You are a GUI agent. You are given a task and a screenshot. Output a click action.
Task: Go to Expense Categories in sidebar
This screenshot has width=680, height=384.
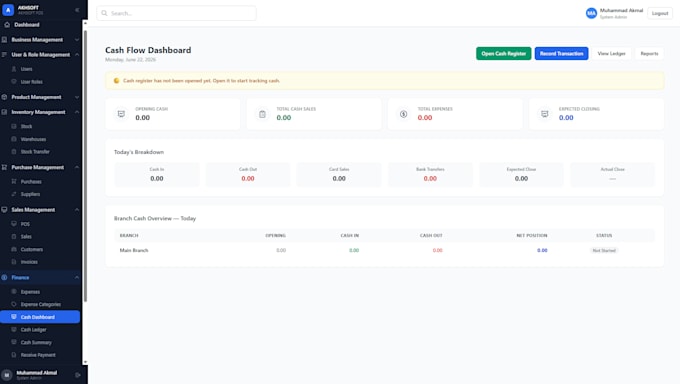(41, 305)
